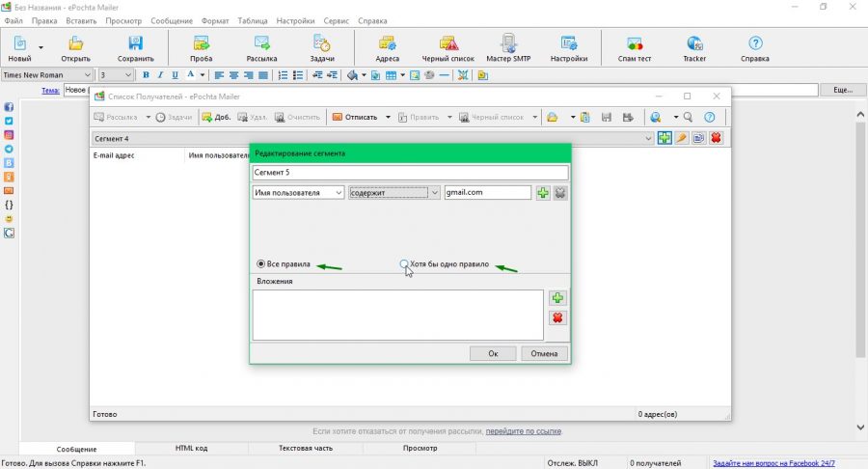Open the Сообщение menu
Image resolution: width=868 pixels, height=469 pixels.
(172, 21)
